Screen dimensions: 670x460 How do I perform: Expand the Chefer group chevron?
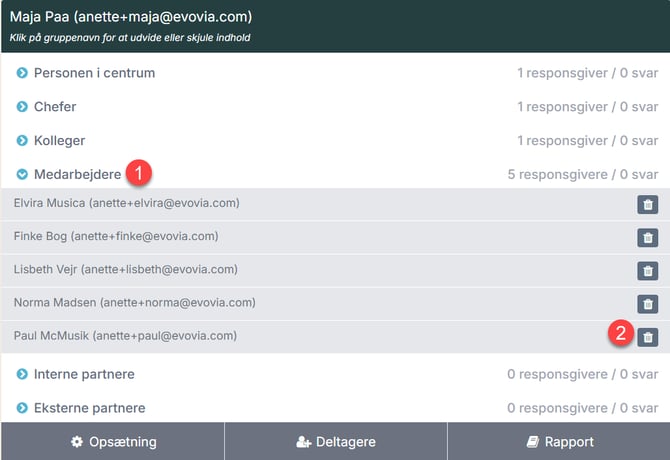coord(22,107)
